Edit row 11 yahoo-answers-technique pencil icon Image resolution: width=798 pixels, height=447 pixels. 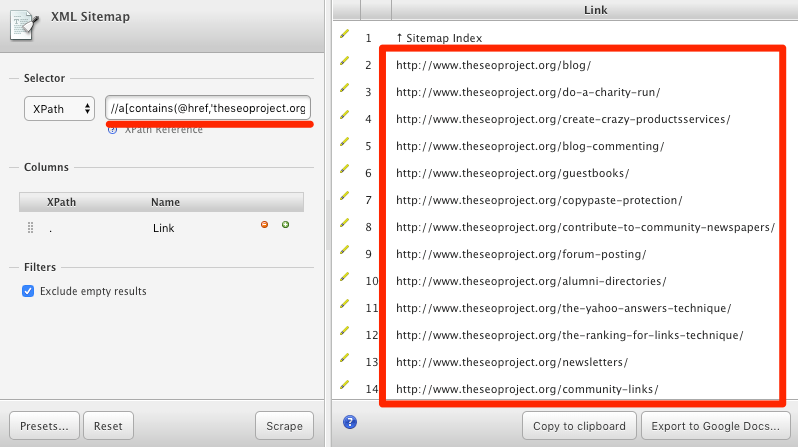tap(345, 304)
